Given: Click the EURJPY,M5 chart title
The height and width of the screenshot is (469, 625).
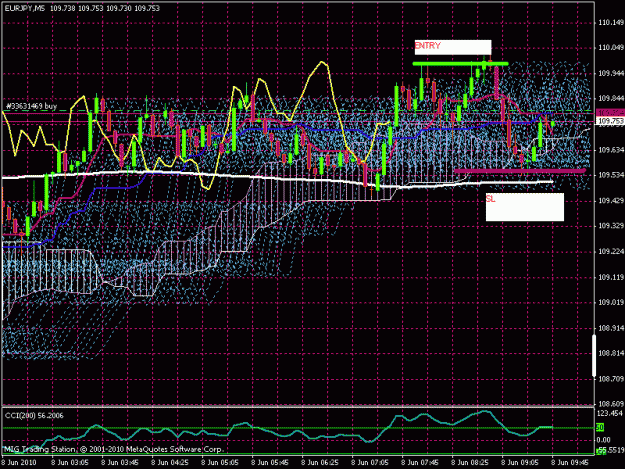Looking at the screenshot, I should [25, 8].
